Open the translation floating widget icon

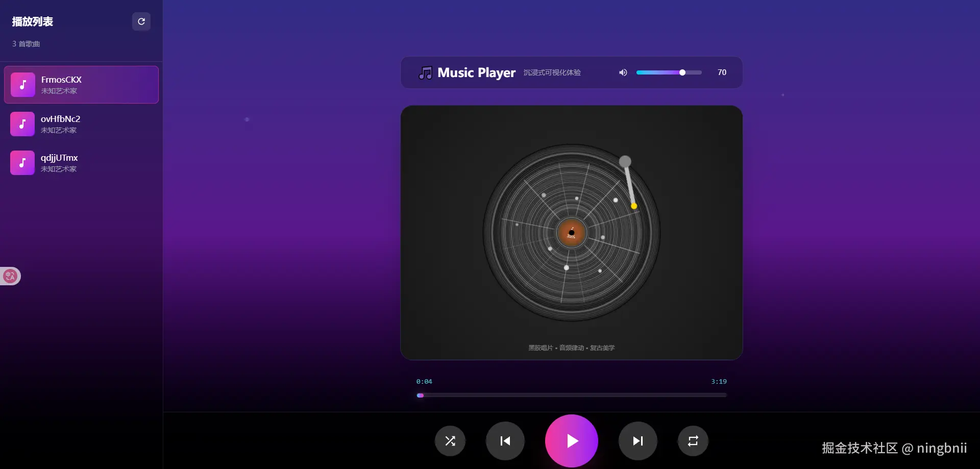(x=10, y=276)
